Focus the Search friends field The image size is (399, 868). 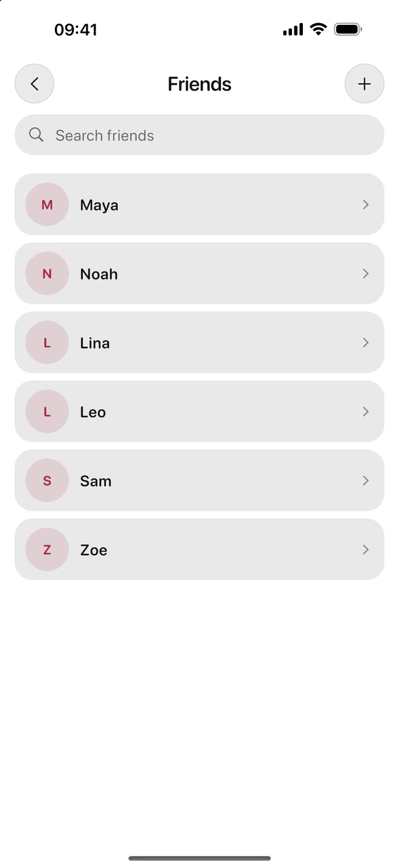click(x=199, y=135)
